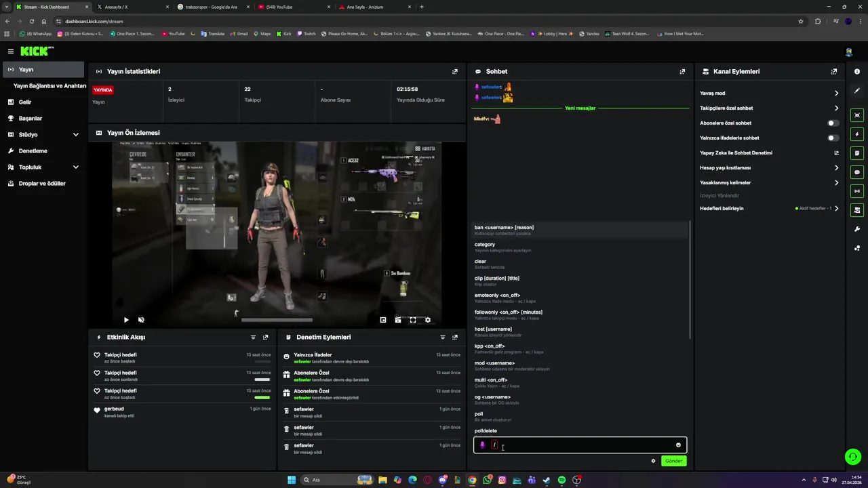Image resolution: width=868 pixels, height=488 pixels.
Task: Enter fullscreen on the stream preview
Action: tap(412, 320)
